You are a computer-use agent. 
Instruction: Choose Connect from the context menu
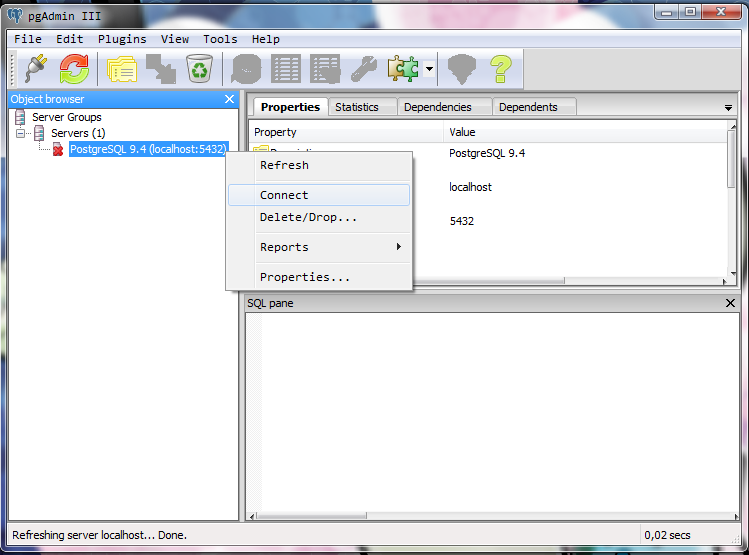coord(319,195)
